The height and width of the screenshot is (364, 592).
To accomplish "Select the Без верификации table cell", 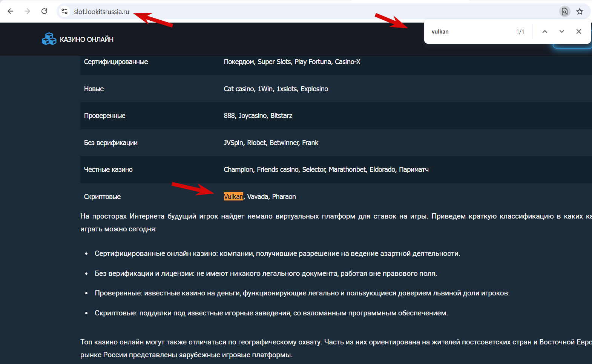I will click(x=111, y=143).
